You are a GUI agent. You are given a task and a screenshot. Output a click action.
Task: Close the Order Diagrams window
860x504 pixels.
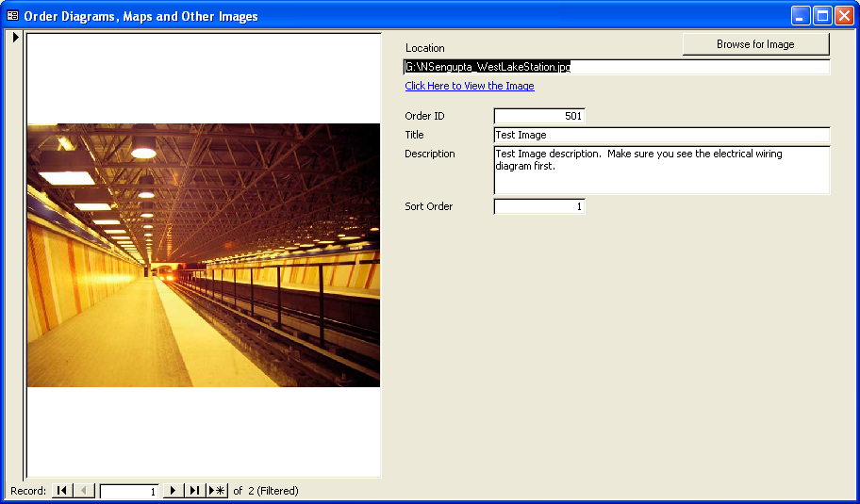844,16
